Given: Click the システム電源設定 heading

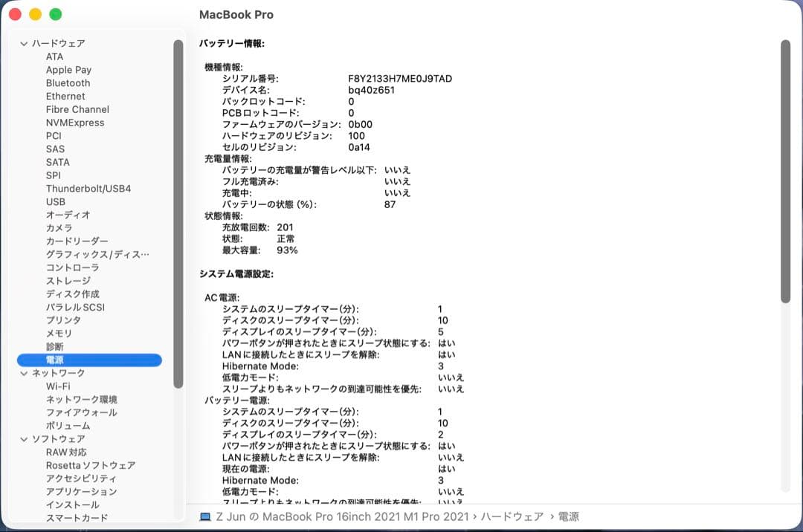Looking at the screenshot, I should tap(236, 274).
